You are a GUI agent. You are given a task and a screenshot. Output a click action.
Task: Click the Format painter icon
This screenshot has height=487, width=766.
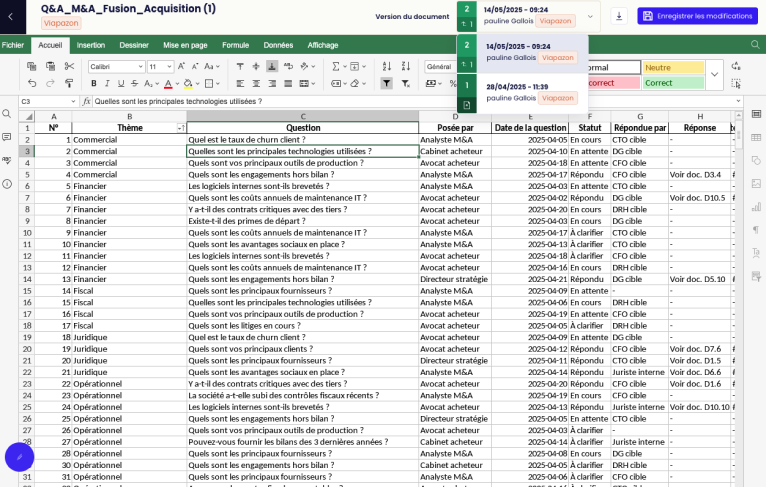click(x=69, y=84)
